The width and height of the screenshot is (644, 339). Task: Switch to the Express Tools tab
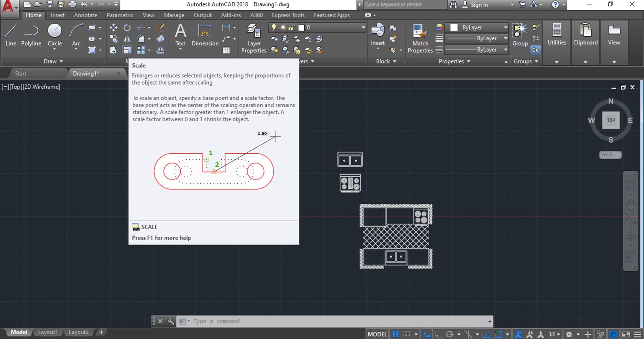[x=288, y=15]
